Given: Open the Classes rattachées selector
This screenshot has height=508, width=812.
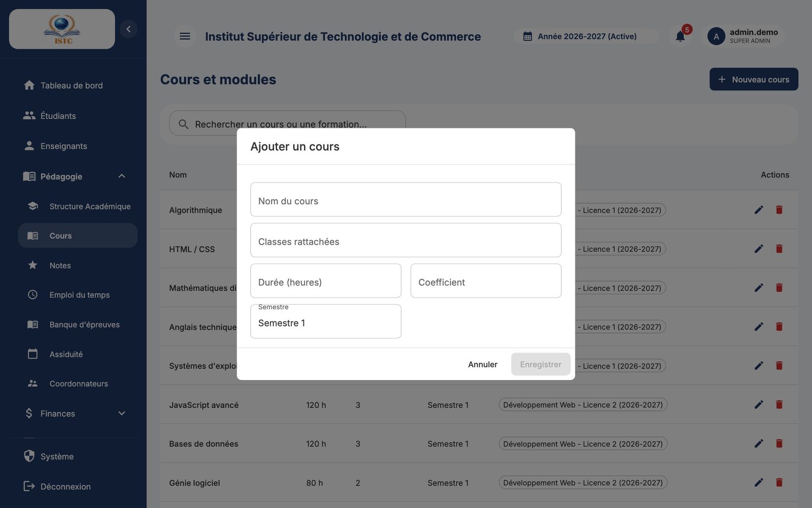Looking at the screenshot, I should (406, 240).
